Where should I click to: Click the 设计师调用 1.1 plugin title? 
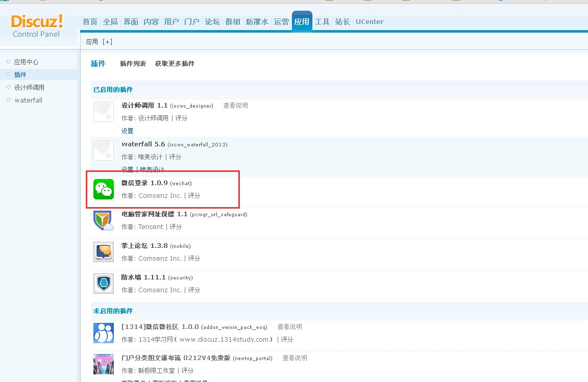pos(144,106)
